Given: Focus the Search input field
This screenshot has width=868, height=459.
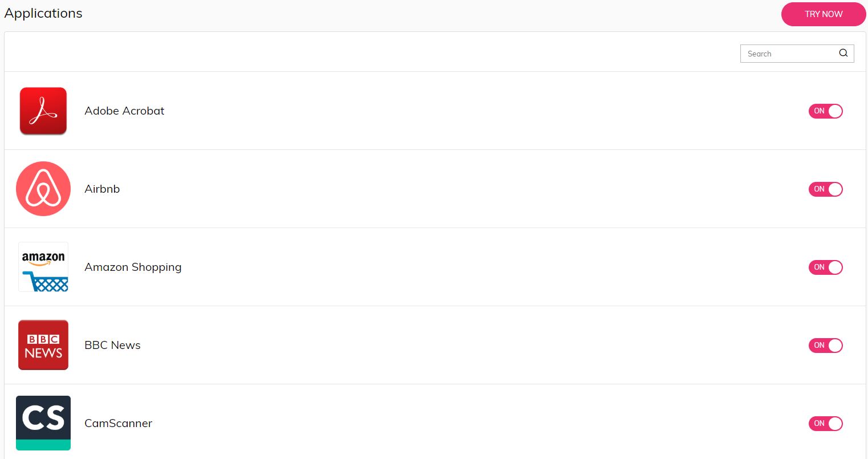Looking at the screenshot, I should click(797, 54).
